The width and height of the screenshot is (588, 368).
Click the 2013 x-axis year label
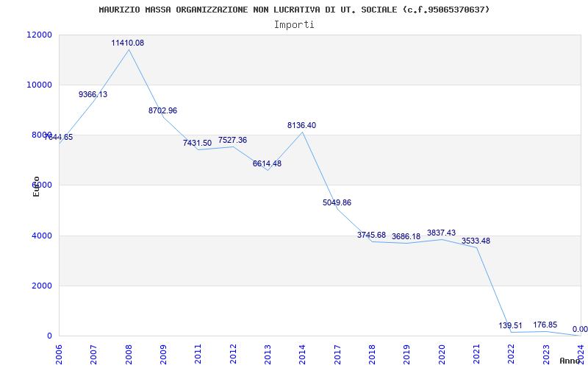268,354
